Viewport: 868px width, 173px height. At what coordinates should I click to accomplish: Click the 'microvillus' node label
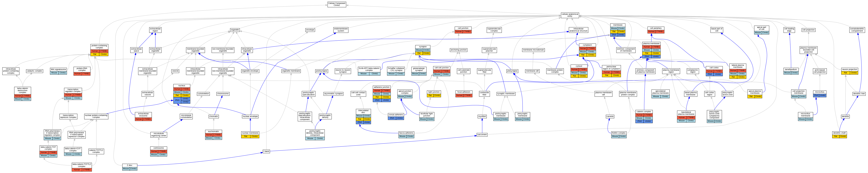[x=820, y=92]
